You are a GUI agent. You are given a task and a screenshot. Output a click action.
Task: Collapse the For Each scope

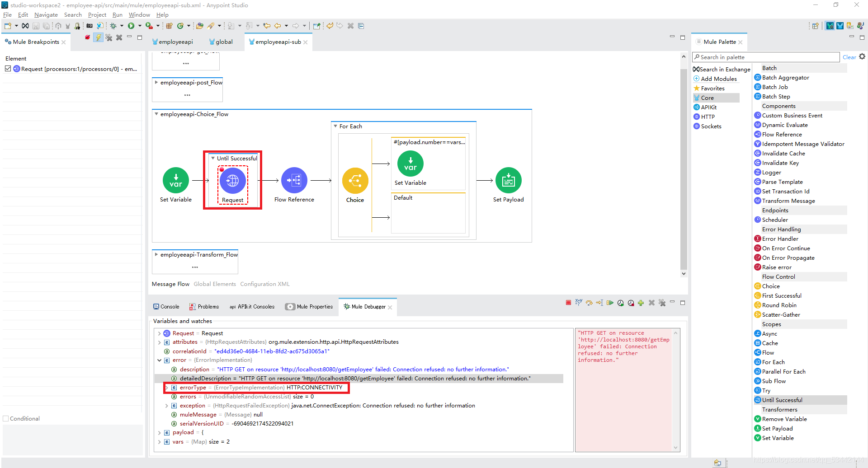[x=335, y=126]
